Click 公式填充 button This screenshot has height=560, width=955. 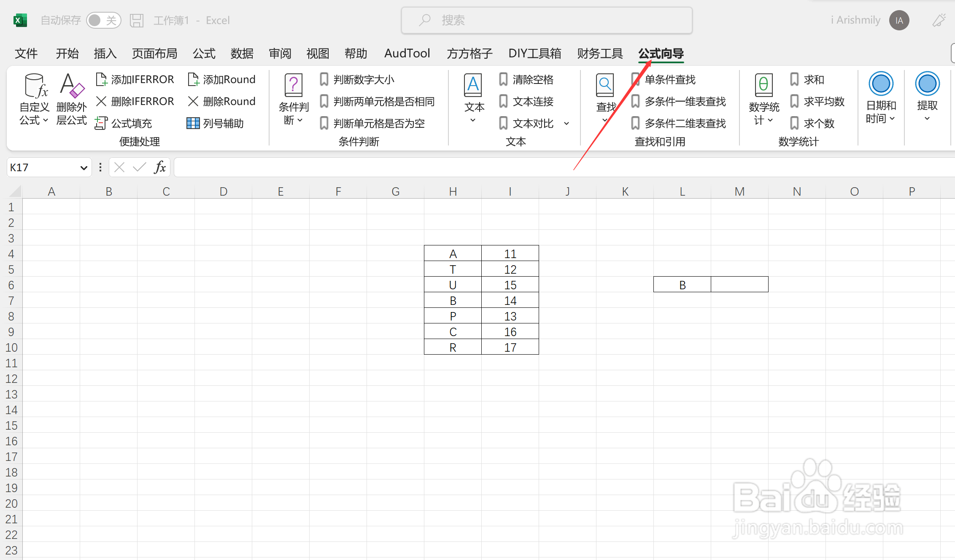[x=123, y=123]
